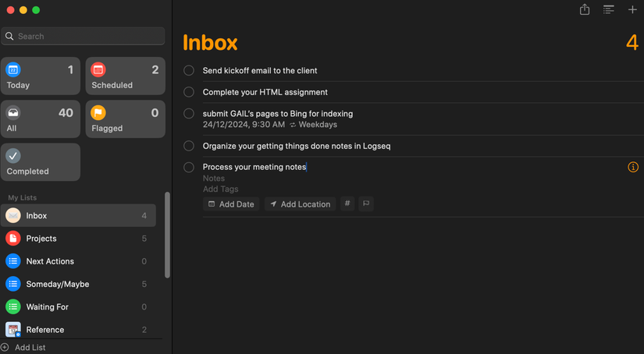Click the Inbox envelope list icon

pyautogui.click(x=13, y=215)
